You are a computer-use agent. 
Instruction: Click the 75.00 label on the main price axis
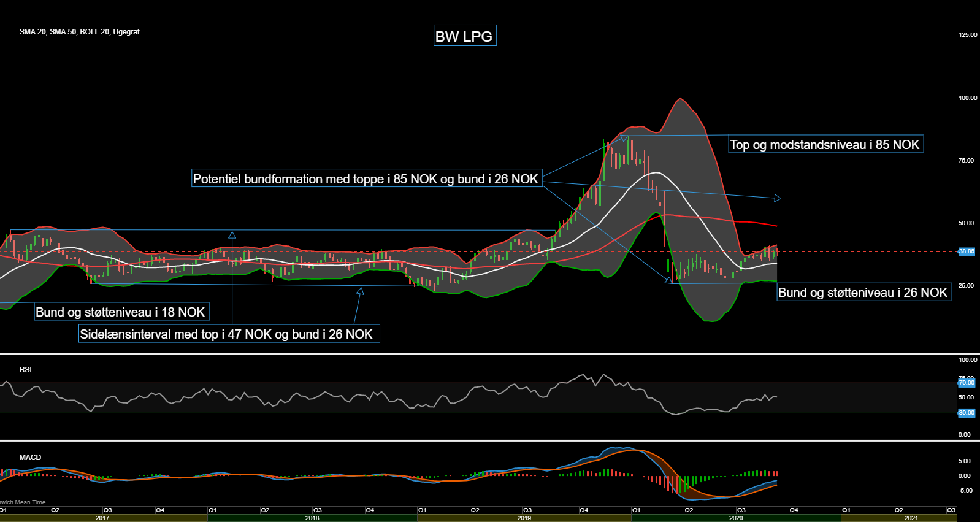pyautogui.click(x=966, y=161)
